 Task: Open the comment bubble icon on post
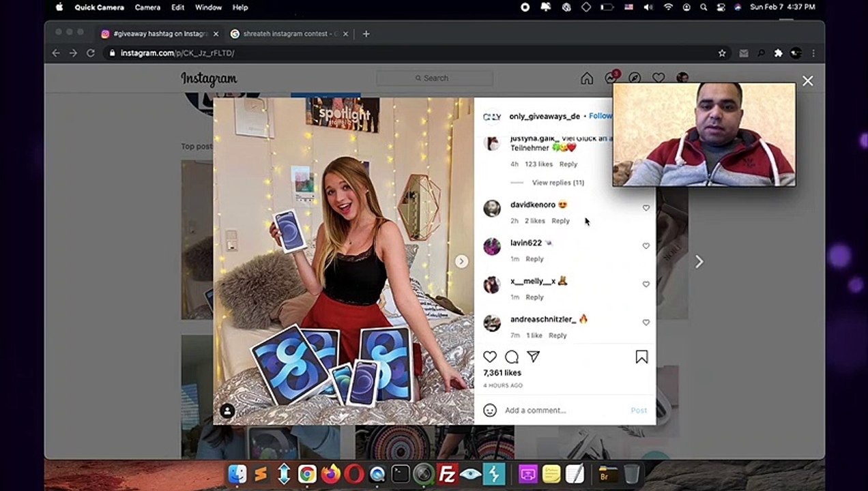(512, 357)
